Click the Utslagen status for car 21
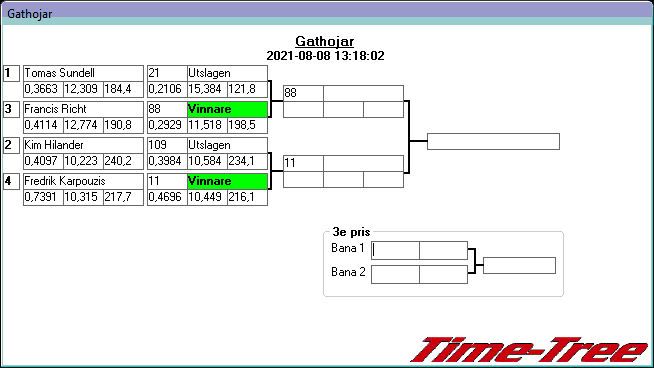654x368 pixels. tap(227, 73)
